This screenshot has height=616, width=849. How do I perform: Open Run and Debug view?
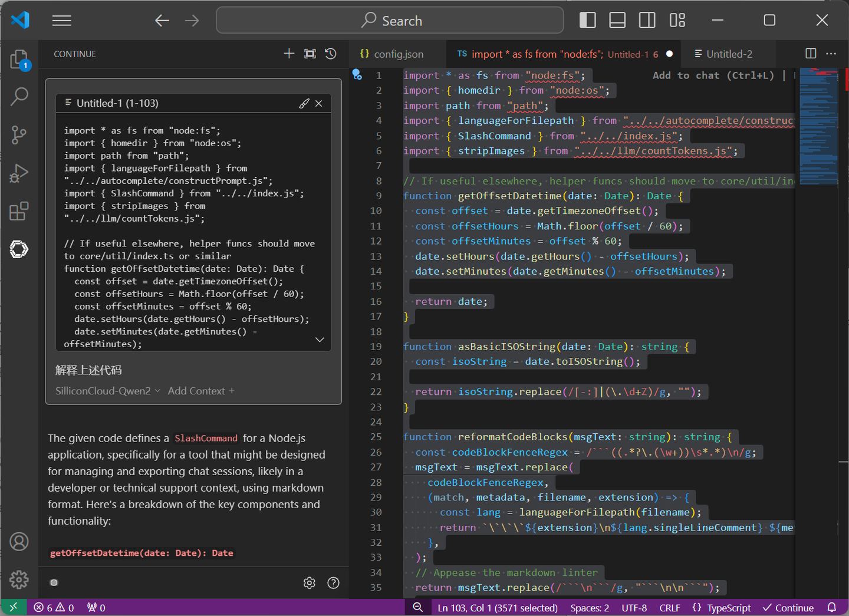click(19, 173)
